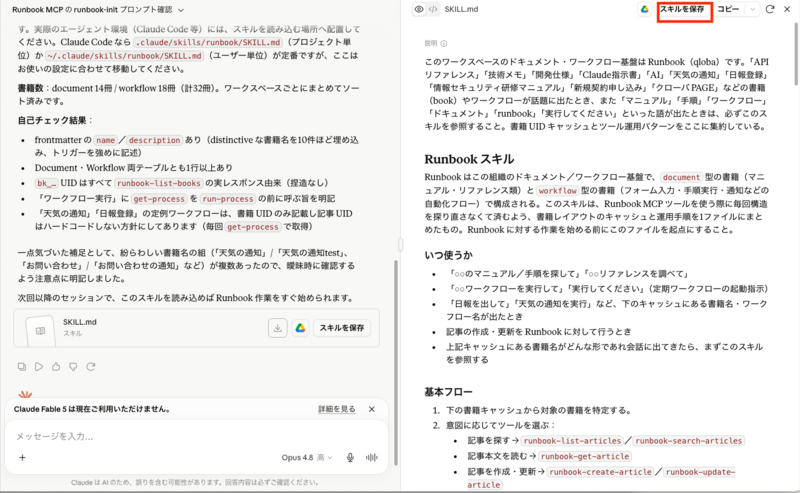Click the Google Drive icon in the panel header
This screenshot has width=800, height=493.
tap(645, 9)
